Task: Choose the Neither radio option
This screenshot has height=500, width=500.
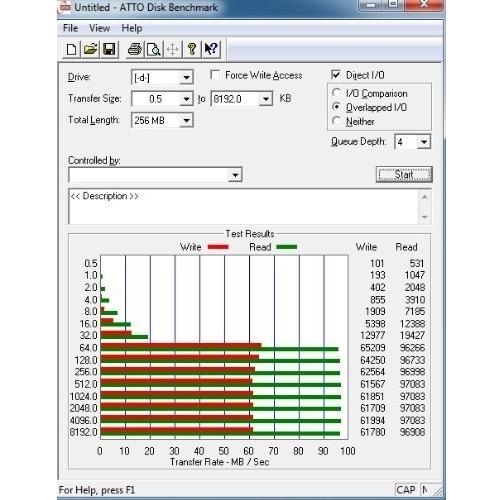Action: 337,120
